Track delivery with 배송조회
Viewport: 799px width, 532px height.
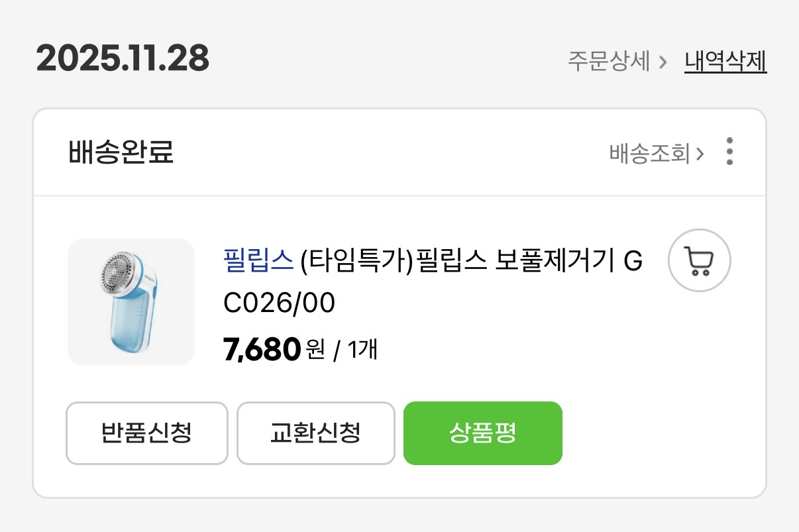649,153
